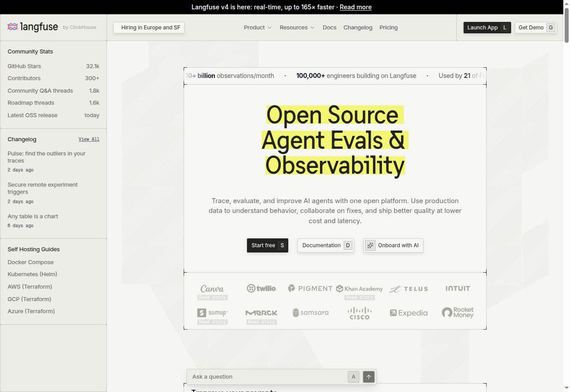Click the Start free button
Viewport: 570px width, 392px height.
point(267,245)
